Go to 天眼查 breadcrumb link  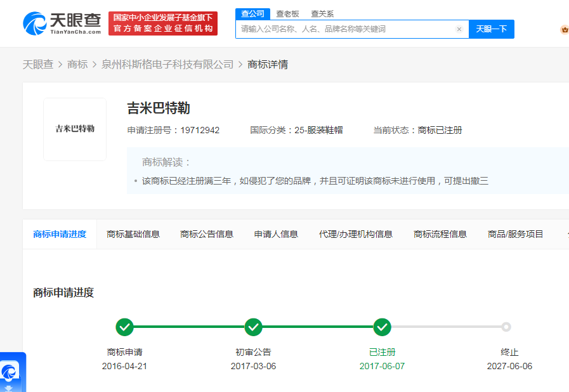click(38, 65)
